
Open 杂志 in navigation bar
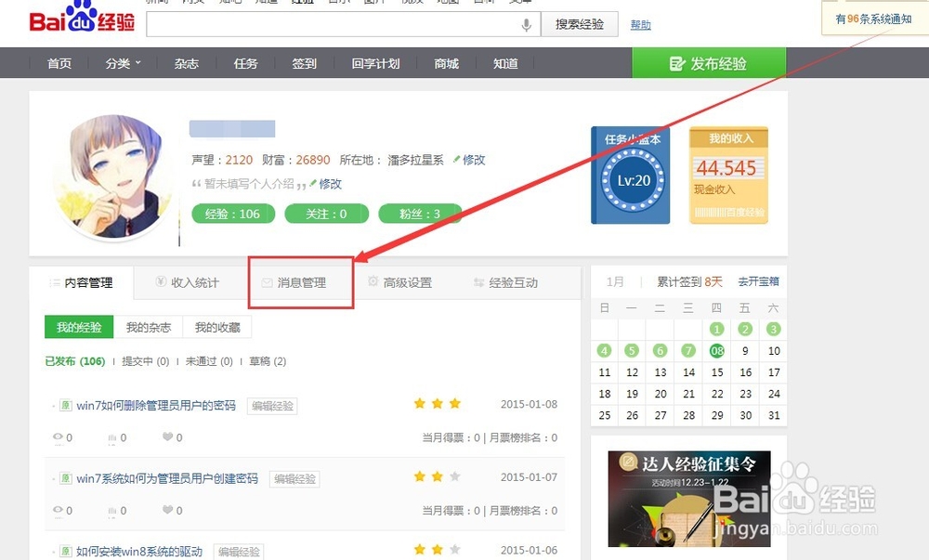(x=186, y=63)
